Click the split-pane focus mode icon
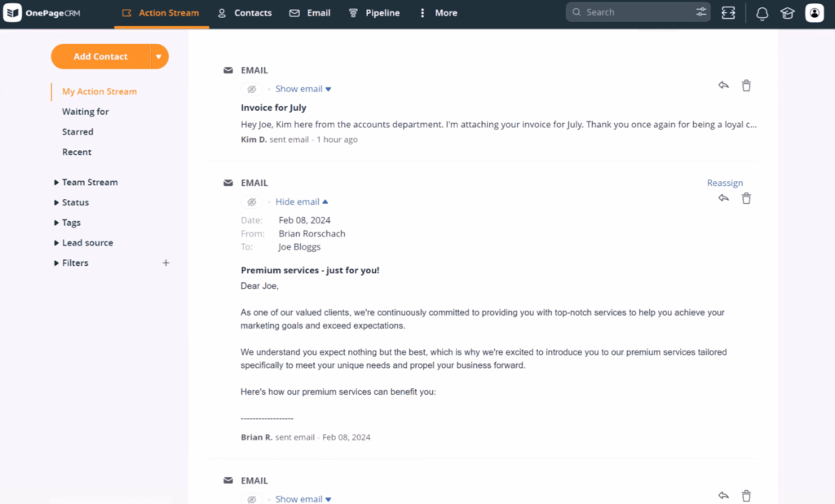The image size is (835, 504). point(728,13)
